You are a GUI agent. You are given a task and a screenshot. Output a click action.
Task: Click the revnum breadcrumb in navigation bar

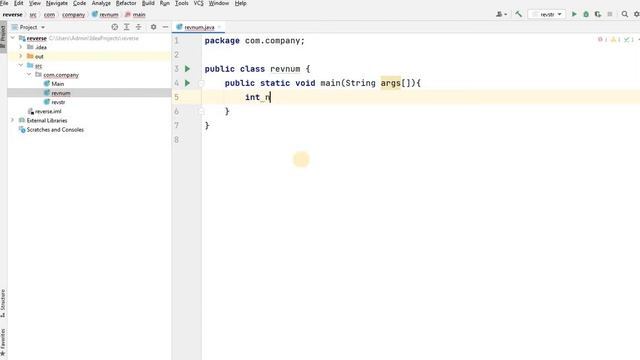tap(105, 15)
